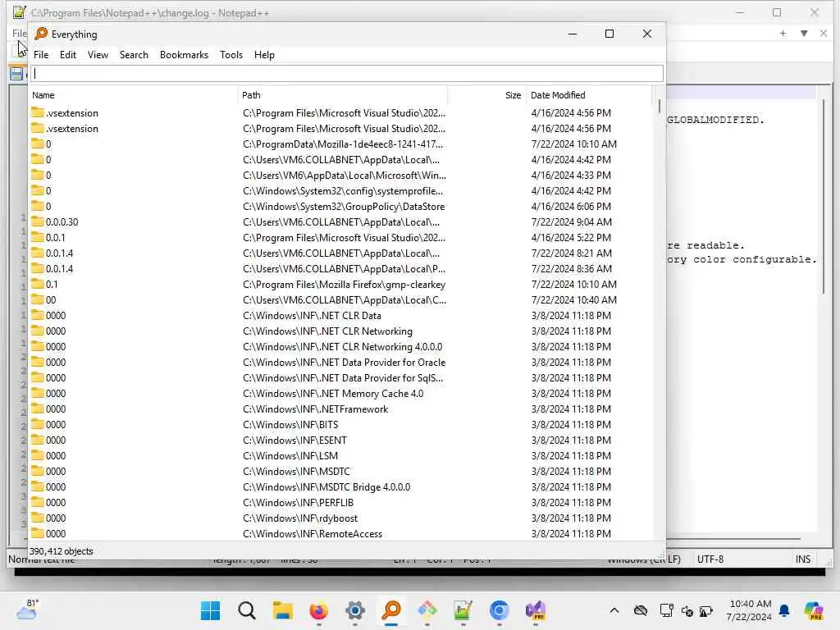Click date 4/16/2024 6:06 PM in results
840x630 pixels.
click(x=571, y=206)
